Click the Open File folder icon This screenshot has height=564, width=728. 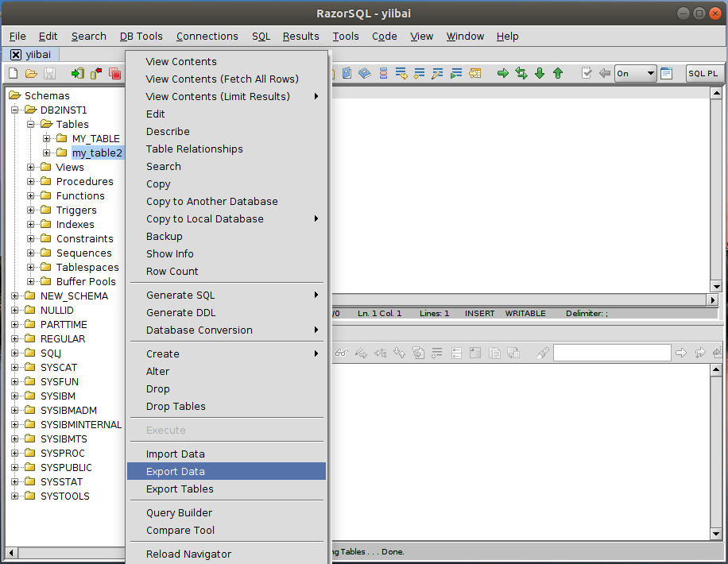click(31, 74)
